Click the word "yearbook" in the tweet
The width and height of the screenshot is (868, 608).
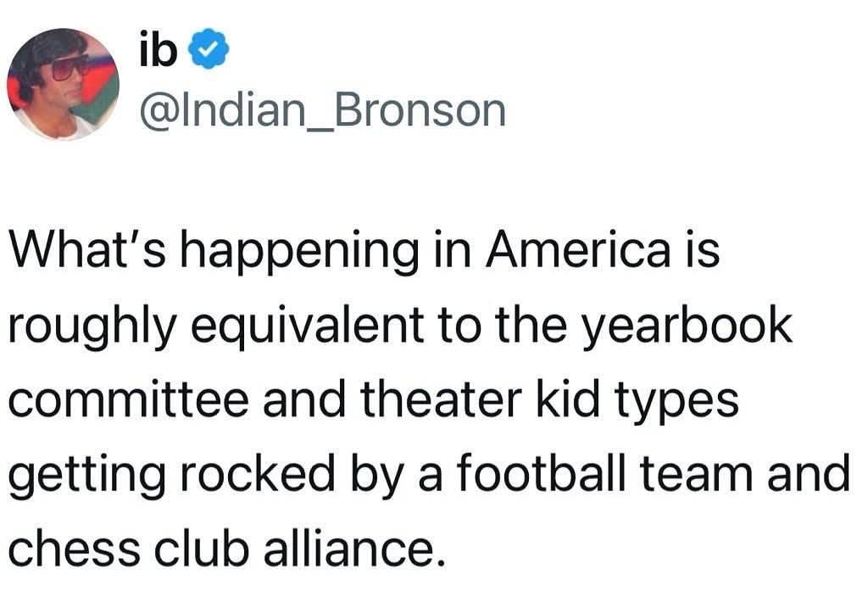687,326
